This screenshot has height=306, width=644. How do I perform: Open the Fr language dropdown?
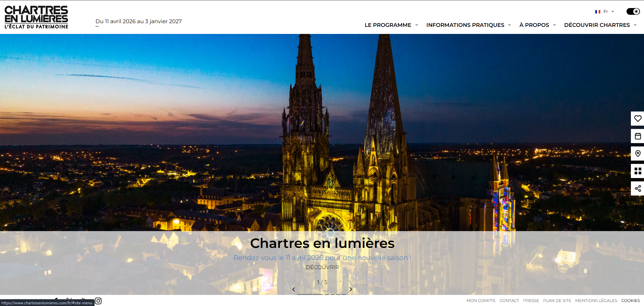[605, 11]
